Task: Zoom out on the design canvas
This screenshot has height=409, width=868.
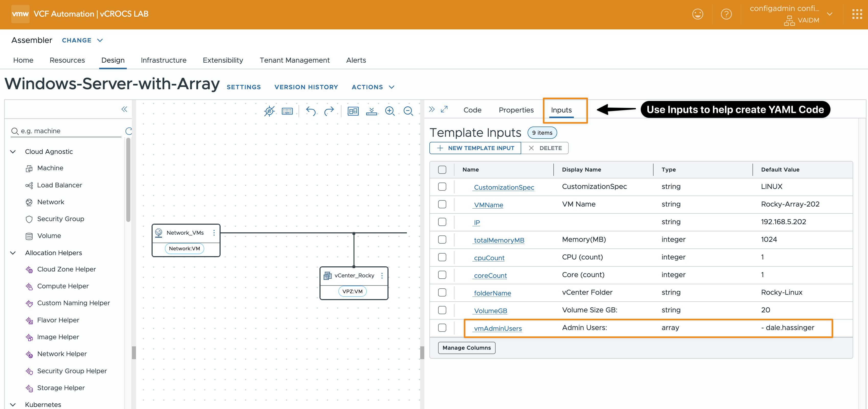Action: [x=408, y=111]
